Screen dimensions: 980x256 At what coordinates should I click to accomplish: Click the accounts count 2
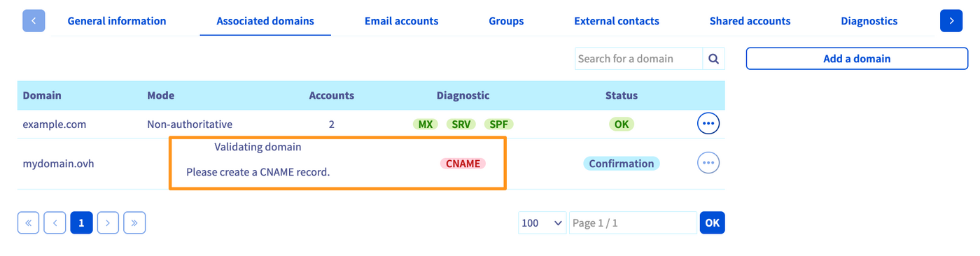tap(332, 125)
